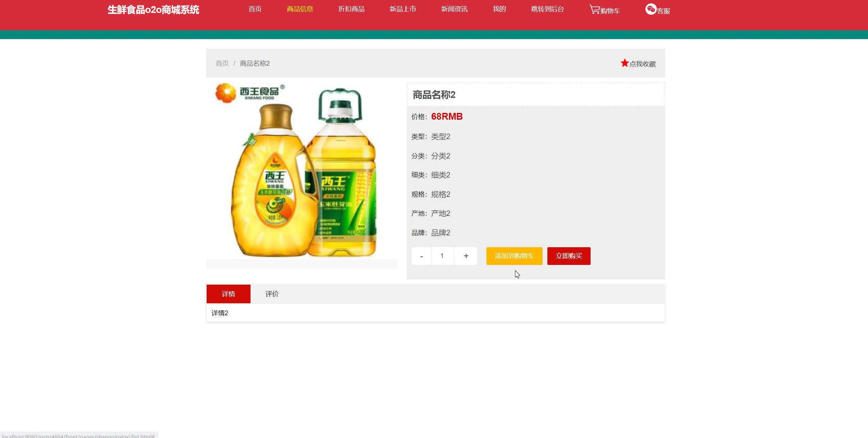Click 跳转到后台 in the navigation
Viewport: 868px width, 438px height.
click(x=547, y=9)
